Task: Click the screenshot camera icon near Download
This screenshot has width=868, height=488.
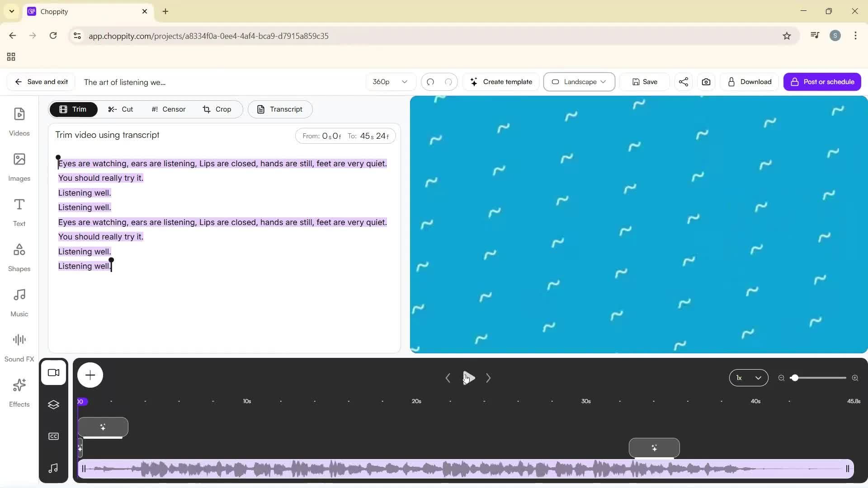Action: tap(706, 82)
